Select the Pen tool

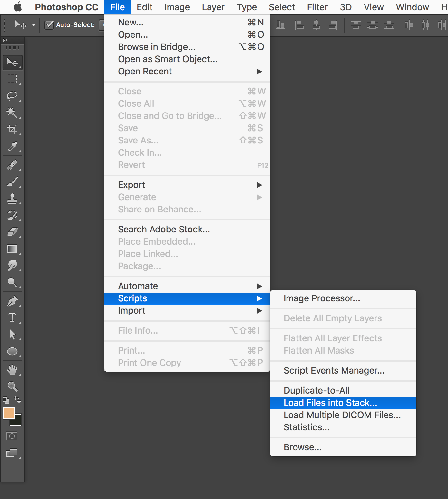[12, 301]
